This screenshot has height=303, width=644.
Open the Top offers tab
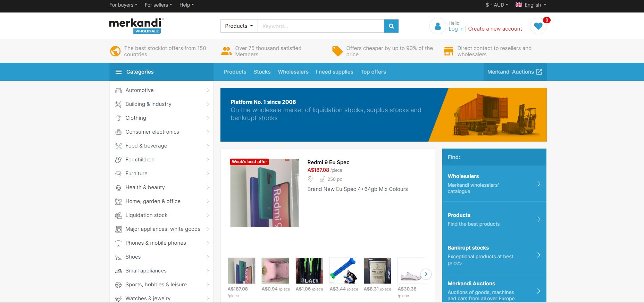point(373,72)
